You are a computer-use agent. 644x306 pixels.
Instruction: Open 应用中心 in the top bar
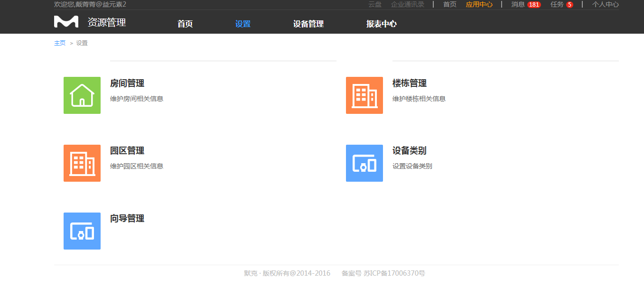479,4
